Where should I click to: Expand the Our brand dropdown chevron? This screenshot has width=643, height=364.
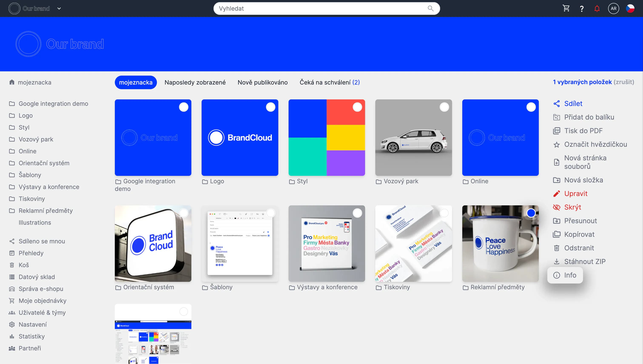pyautogui.click(x=59, y=8)
